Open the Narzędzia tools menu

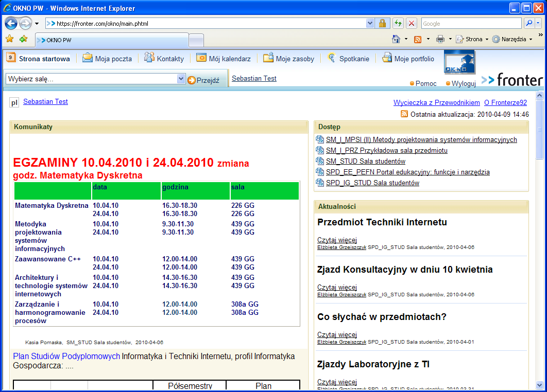512,39
